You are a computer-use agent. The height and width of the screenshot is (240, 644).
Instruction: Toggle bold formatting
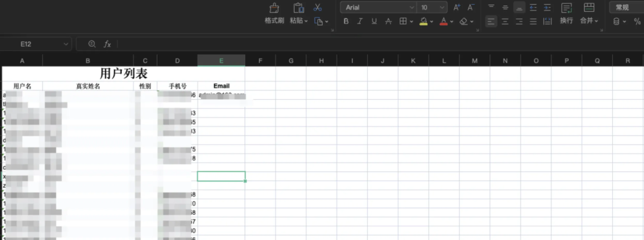click(346, 21)
